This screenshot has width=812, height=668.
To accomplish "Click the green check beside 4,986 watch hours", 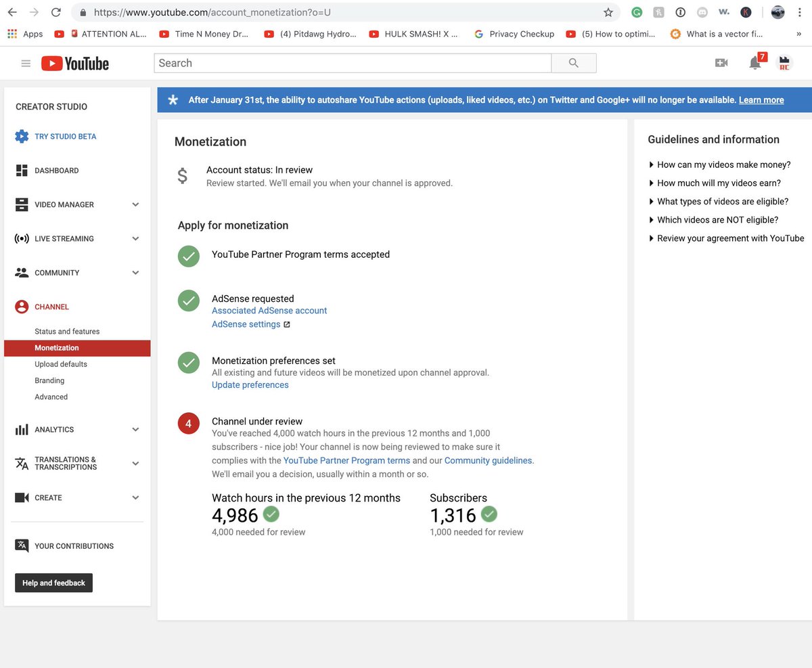I will [x=271, y=514].
